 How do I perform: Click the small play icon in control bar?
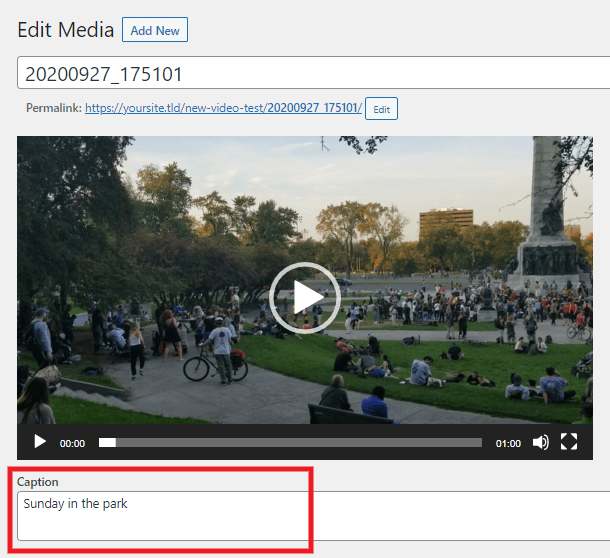point(40,442)
